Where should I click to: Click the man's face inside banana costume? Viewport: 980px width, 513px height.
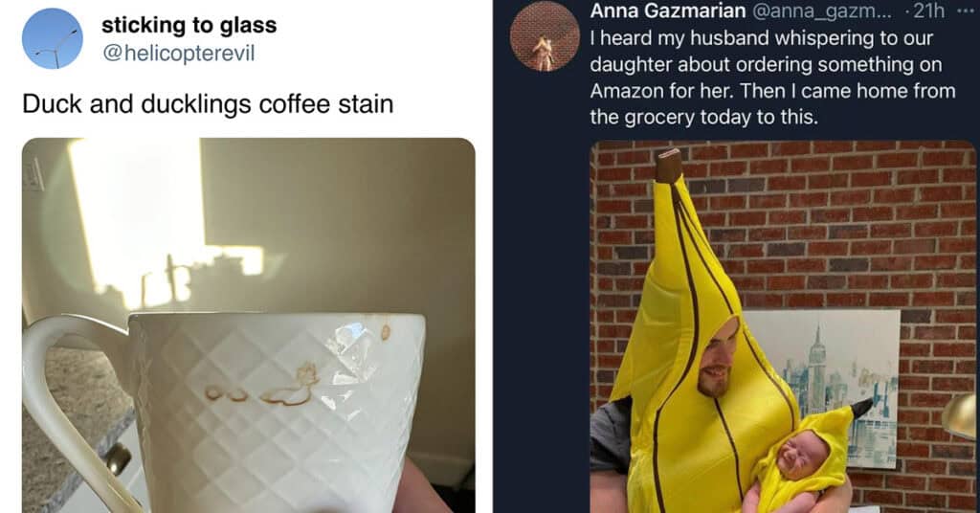point(718,363)
